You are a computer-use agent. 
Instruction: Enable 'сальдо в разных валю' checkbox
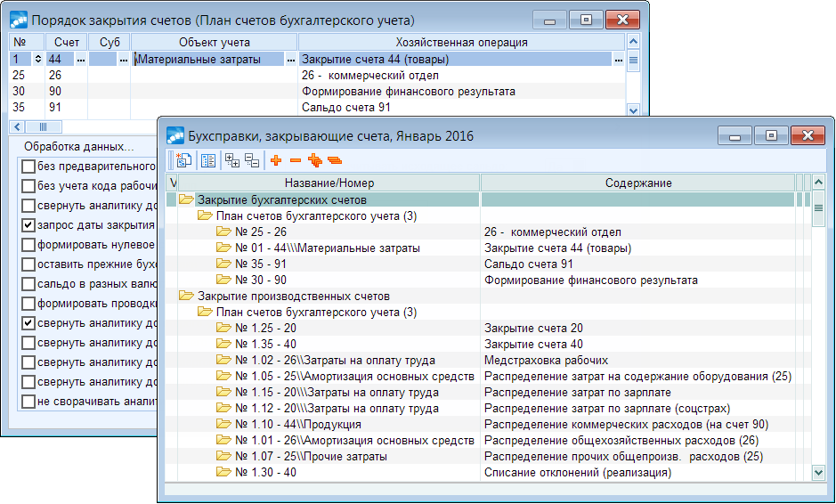[x=28, y=284]
